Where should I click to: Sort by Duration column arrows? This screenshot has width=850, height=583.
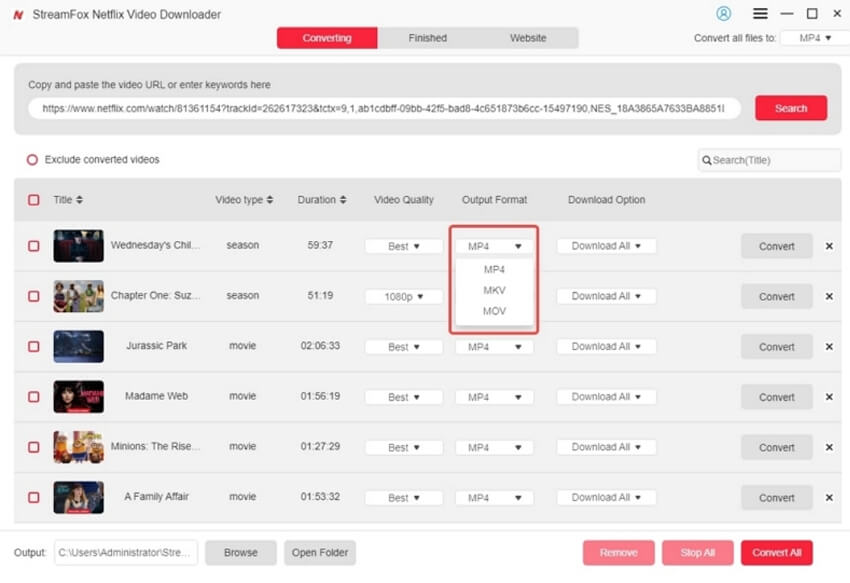coord(343,200)
